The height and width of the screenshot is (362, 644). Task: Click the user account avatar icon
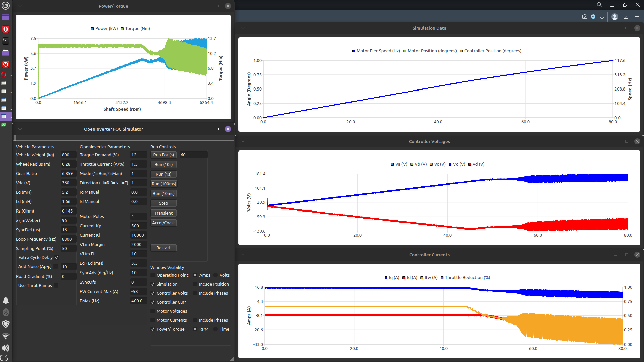pos(615,17)
